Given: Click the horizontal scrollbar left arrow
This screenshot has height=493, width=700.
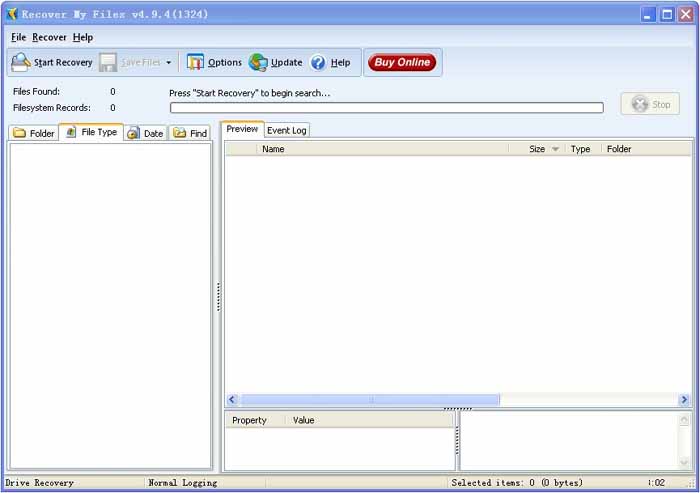Looking at the screenshot, I should point(232,400).
